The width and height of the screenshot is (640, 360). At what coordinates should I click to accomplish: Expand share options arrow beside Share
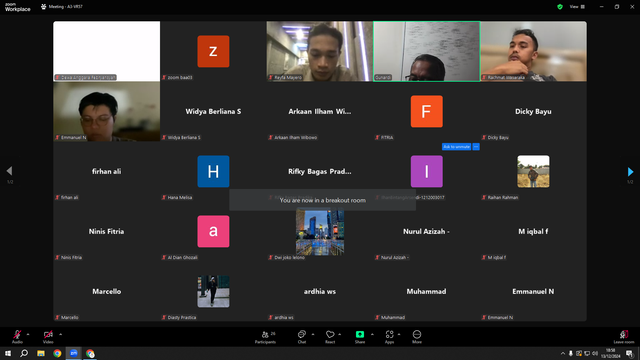coord(372,334)
